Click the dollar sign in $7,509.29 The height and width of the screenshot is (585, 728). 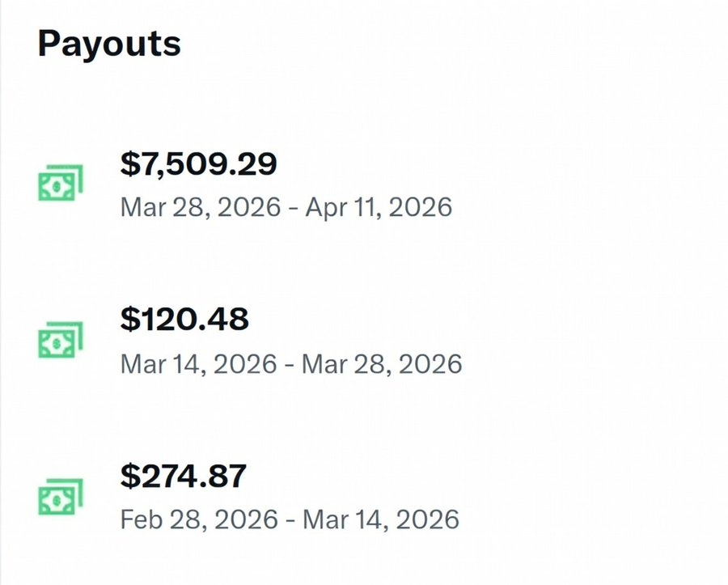pos(129,164)
